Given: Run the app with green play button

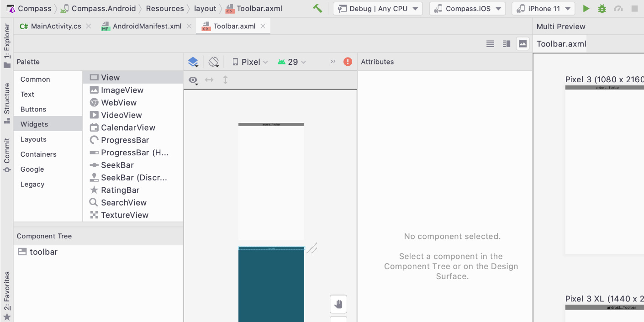Looking at the screenshot, I should tap(586, 9).
